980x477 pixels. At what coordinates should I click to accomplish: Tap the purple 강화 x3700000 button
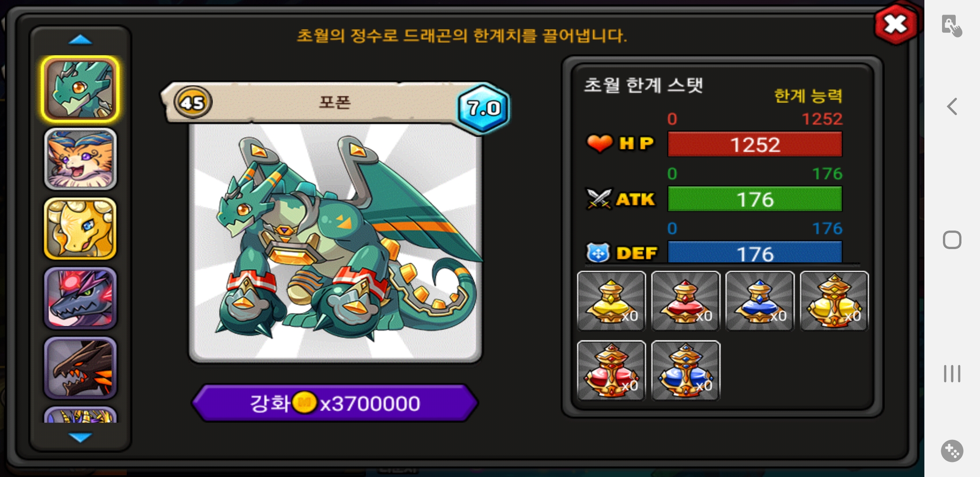(x=335, y=403)
